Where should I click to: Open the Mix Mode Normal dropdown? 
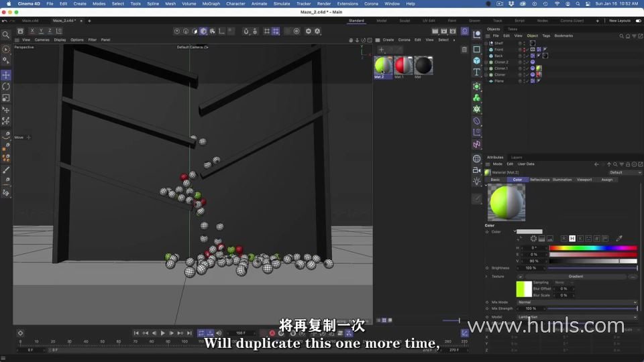click(x=577, y=302)
